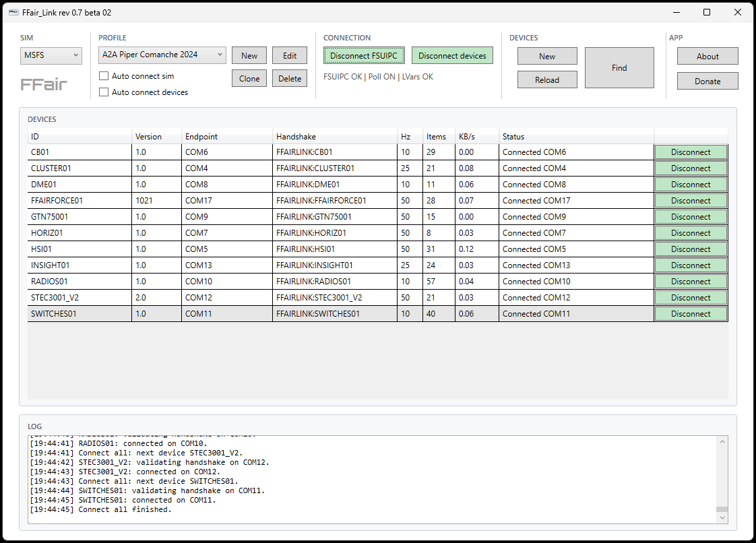Screen dimensions: 756x543
Task: Click the Donate button
Action: [x=707, y=81]
